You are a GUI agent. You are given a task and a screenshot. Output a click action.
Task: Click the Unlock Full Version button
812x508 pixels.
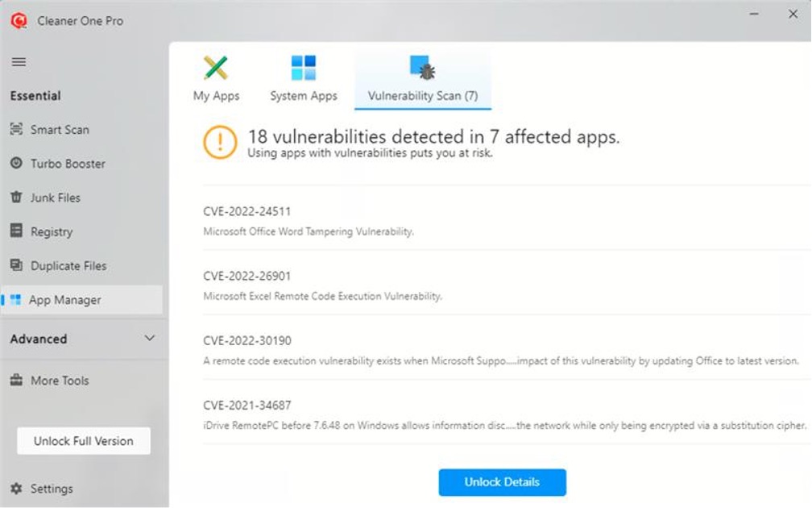pos(84,441)
